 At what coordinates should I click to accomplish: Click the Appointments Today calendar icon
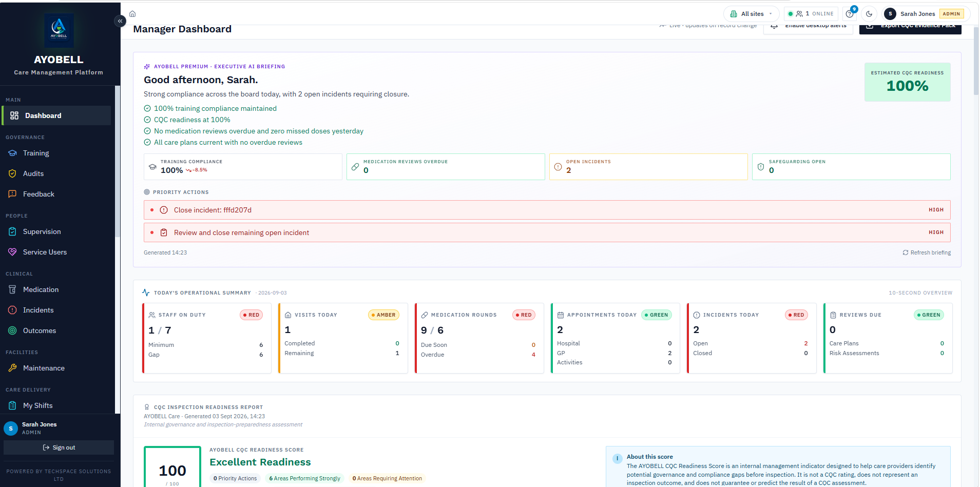(x=561, y=315)
